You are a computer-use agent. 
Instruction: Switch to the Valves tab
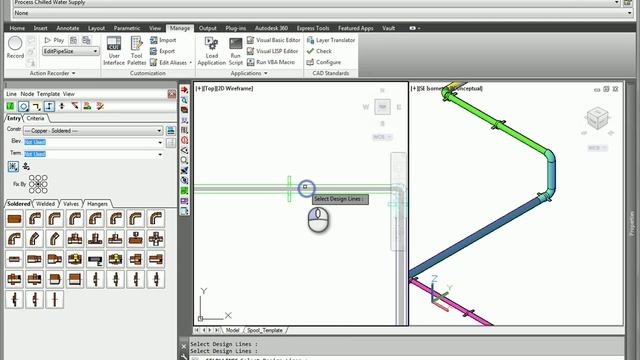click(x=71, y=203)
